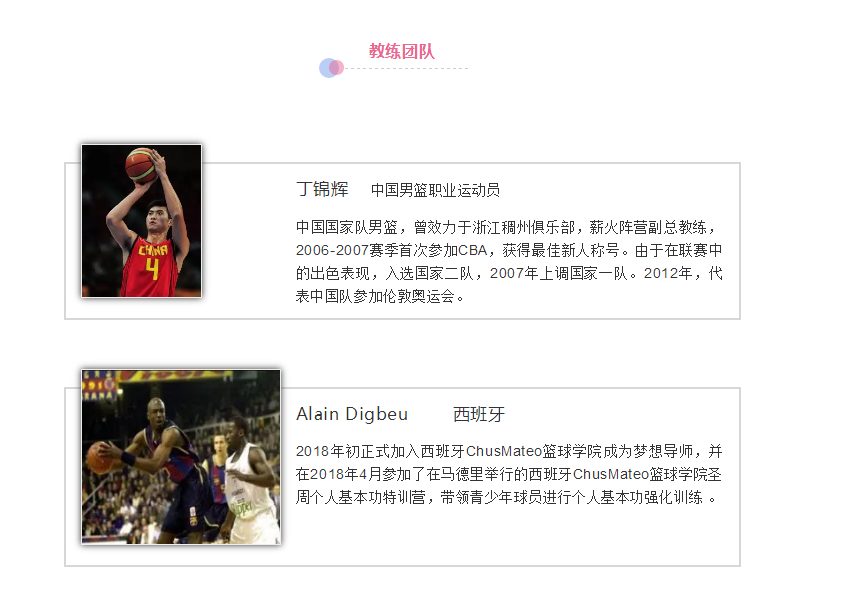The image size is (864, 597).
Task: Click the basketball held in Digbeu photo
Action: coord(99,457)
